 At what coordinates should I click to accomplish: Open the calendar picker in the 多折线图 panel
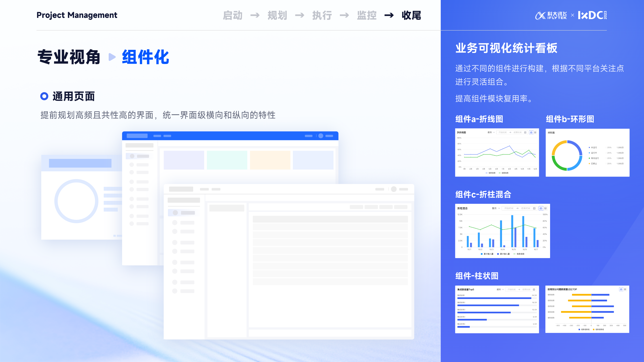(x=525, y=133)
